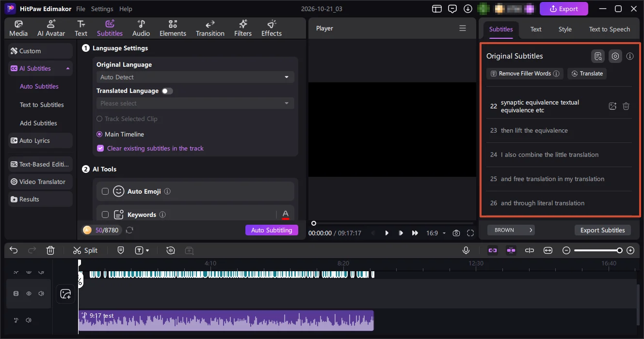Screen dimensions: 644x339
Task: Toggle the linked clips option in the timeline toolbar
Action: [493, 250]
